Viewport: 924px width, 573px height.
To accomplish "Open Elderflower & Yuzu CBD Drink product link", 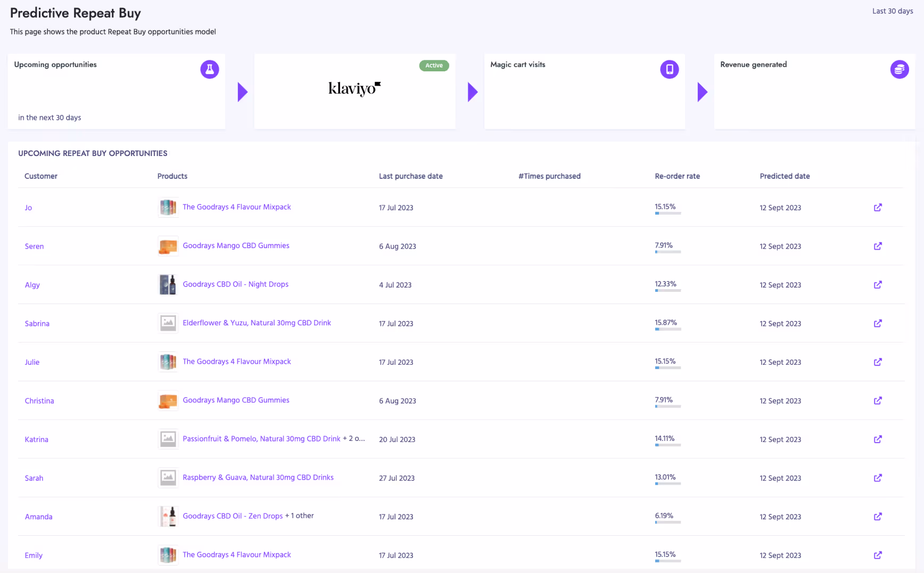I will click(257, 323).
